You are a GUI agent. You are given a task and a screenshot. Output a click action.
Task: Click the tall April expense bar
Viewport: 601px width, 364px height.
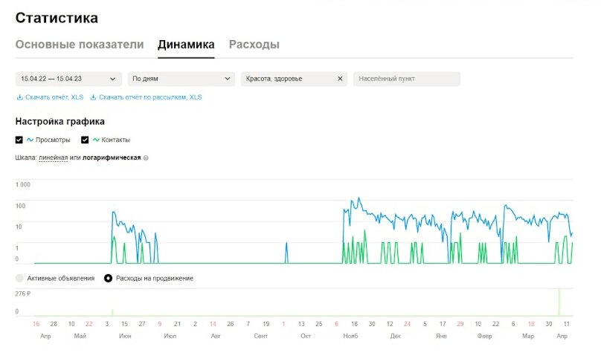[x=559, y=302]
